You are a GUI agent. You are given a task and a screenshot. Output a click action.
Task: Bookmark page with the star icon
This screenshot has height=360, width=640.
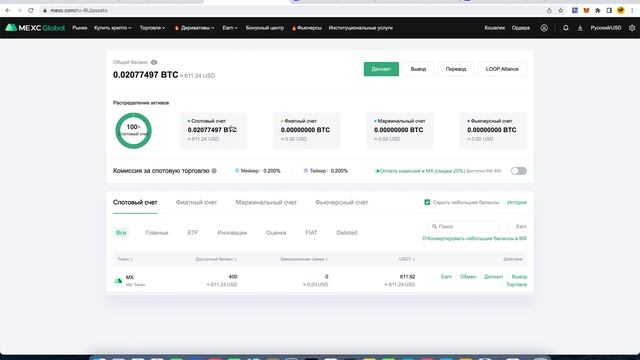pyautogui.click(x=561, y=11)
